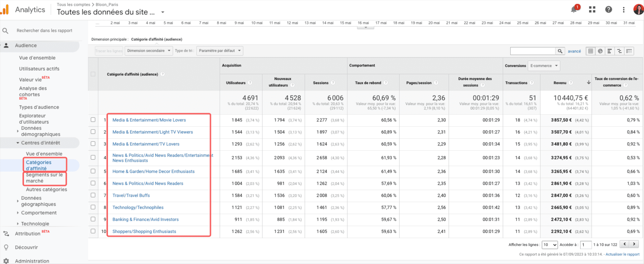Viewport: 644px width, 264px height.
Task: Open Types d'audience report
Action: pyautogui.click(x=39, y=107)
